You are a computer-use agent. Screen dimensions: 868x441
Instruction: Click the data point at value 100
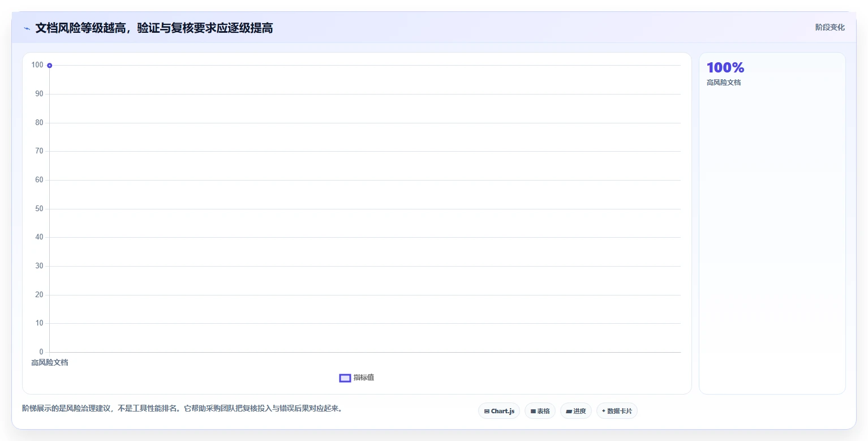(x=50, y=66)
